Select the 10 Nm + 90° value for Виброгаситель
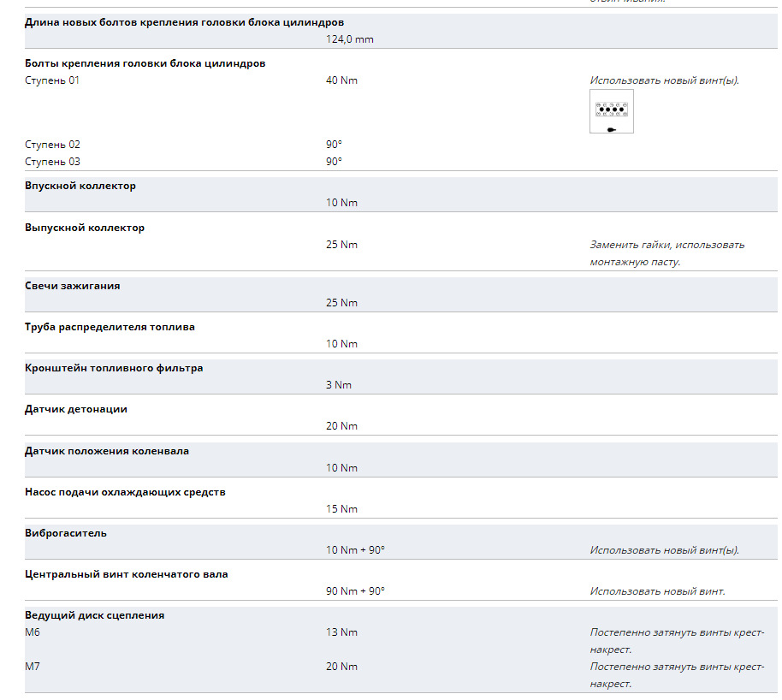 [356, 550]
